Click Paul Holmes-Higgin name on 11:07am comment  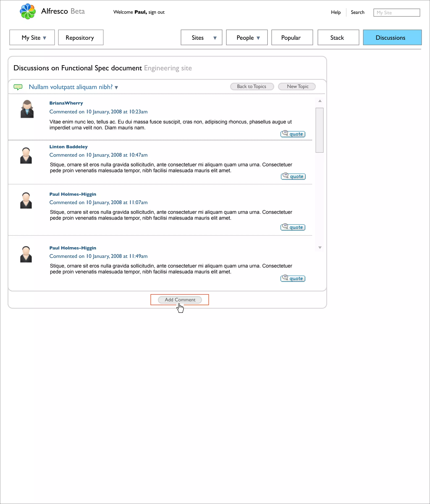point(73,194)
